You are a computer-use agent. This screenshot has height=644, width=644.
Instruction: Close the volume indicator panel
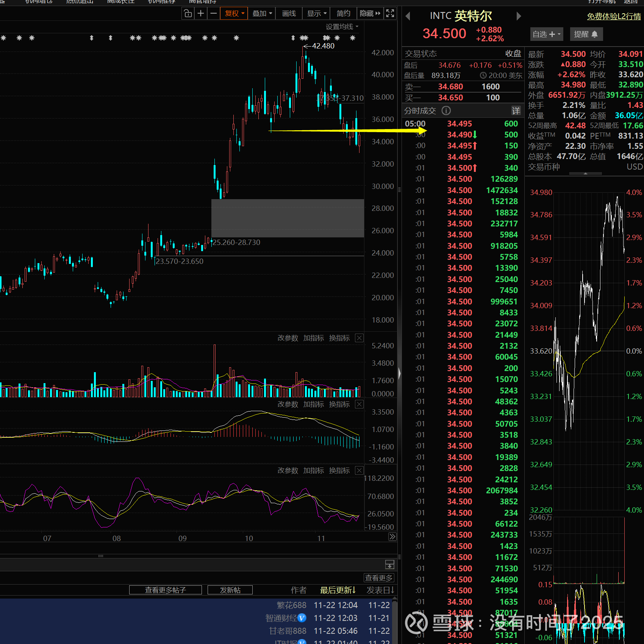click(x=360, y=338)
